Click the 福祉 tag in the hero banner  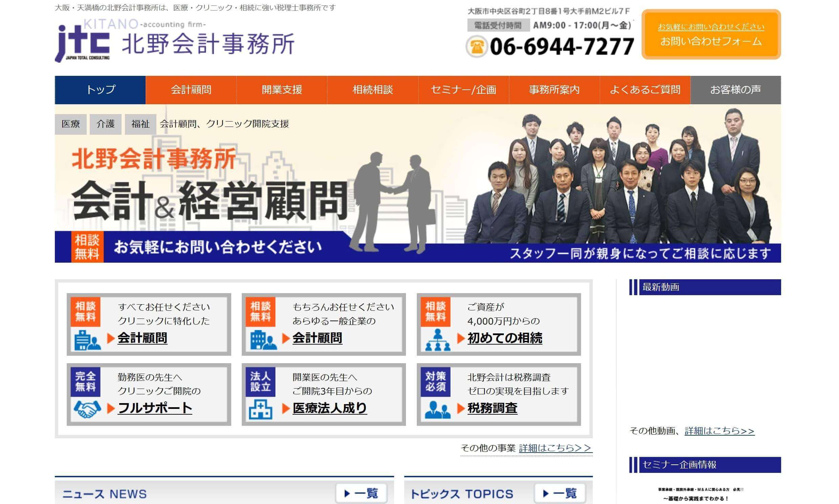point(140,124)
